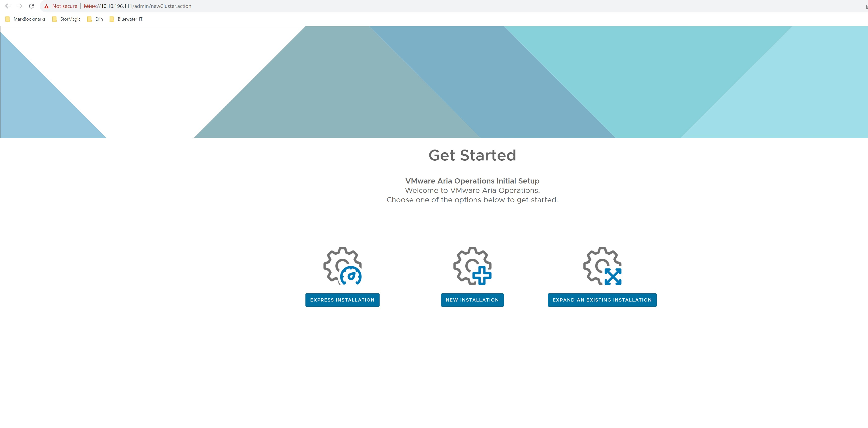This screenshot has height=428, width=868.
Task: Click the Choose one of the options line
Action: [x=472, y=200]
